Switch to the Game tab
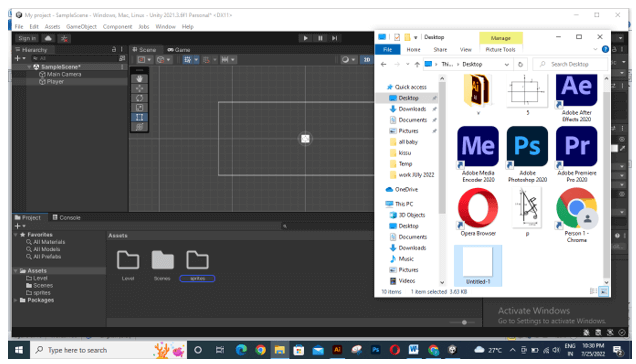This screenshot has height=364, width=636. pos(179,50)
